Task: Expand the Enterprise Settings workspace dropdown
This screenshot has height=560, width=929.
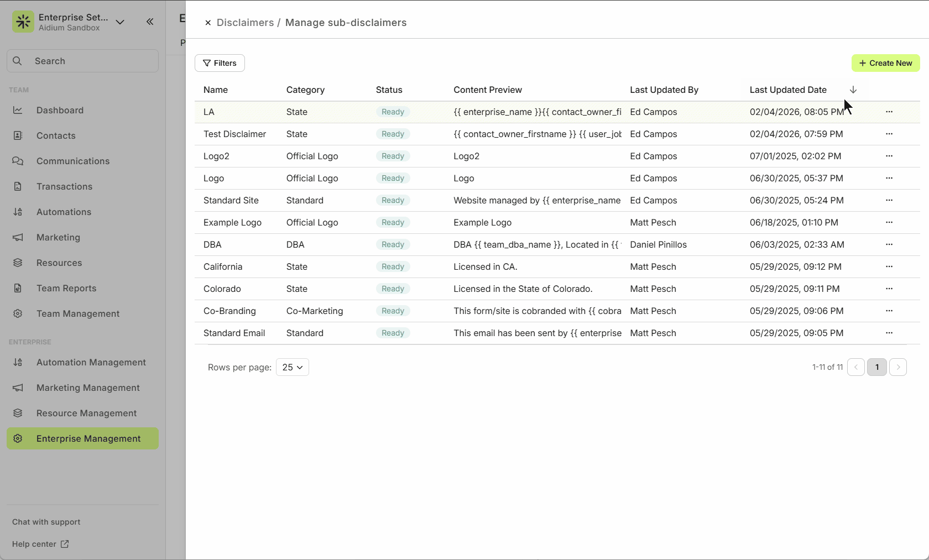Action: click(120, 22)
